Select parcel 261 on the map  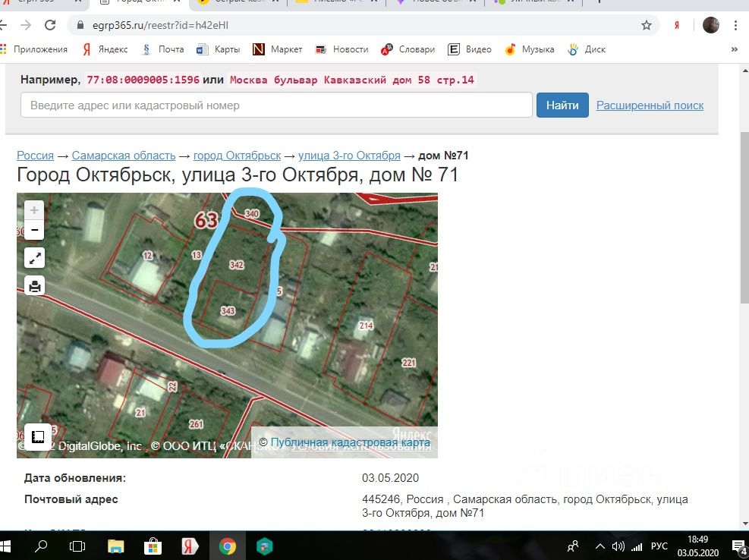click(x=196, y=424)
